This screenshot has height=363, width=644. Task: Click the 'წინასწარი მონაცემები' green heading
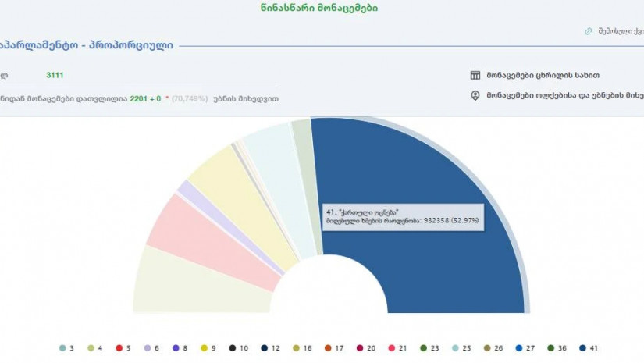322,8
